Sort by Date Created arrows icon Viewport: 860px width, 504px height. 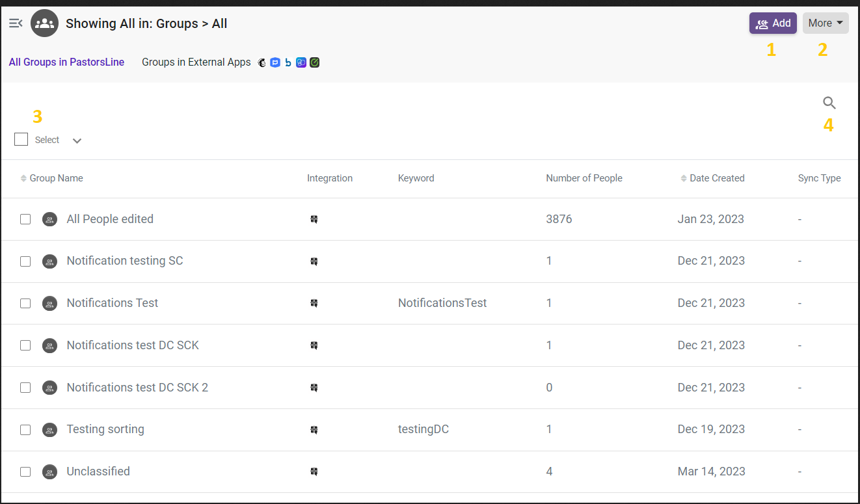point(684,178)
